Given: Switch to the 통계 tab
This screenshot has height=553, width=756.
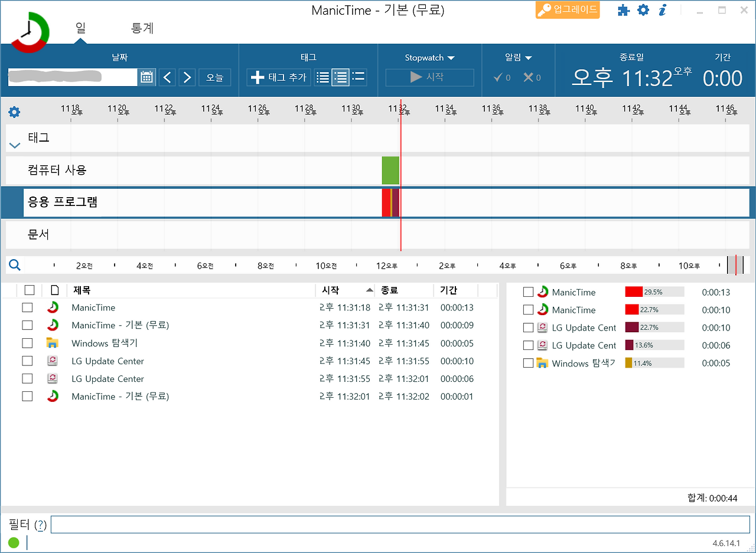Looking at the screenshot, I should click(x=142, y=28).
